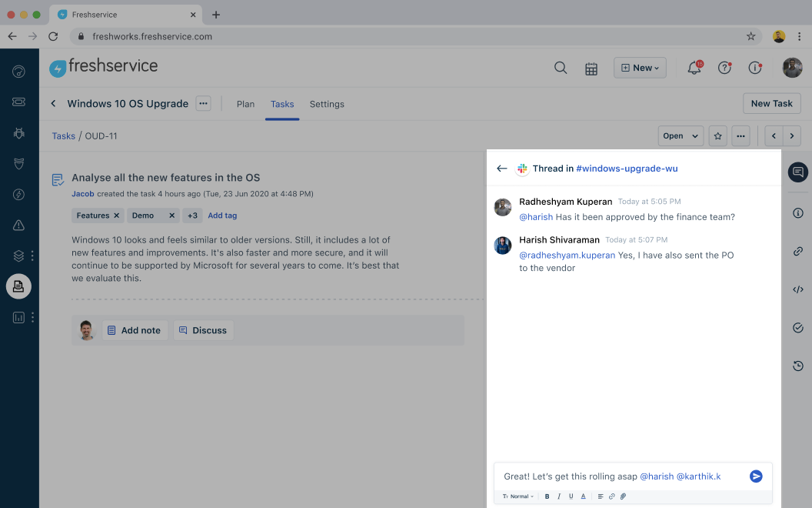Open the alert triangle icon in sidebar

pos(18,225)
